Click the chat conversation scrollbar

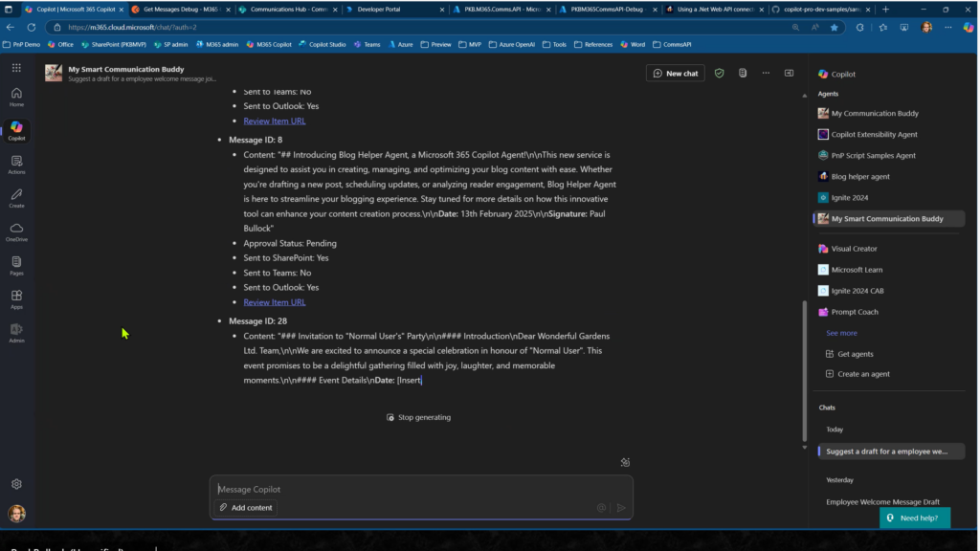(804, 371)
